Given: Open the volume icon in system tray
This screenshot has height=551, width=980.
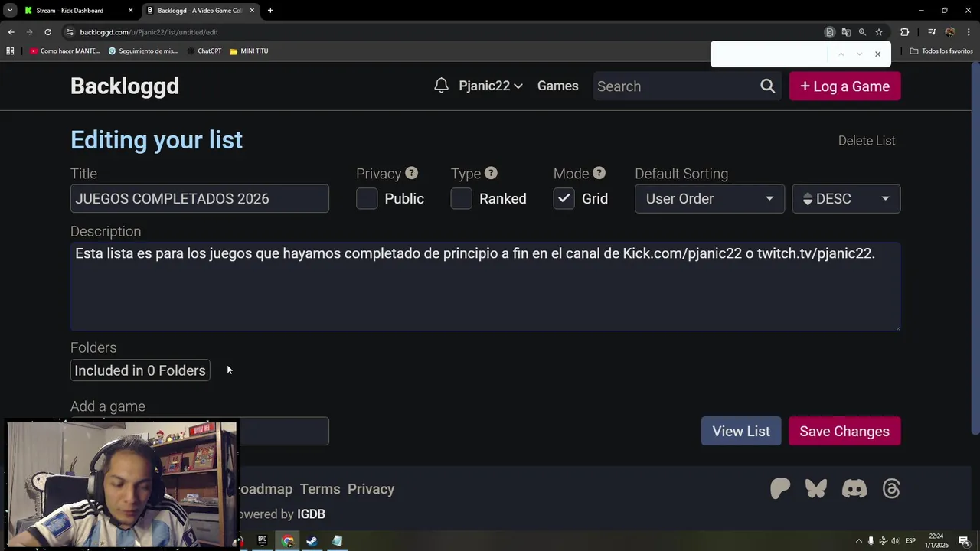Looking at the screenshot, I should (897, 541).
